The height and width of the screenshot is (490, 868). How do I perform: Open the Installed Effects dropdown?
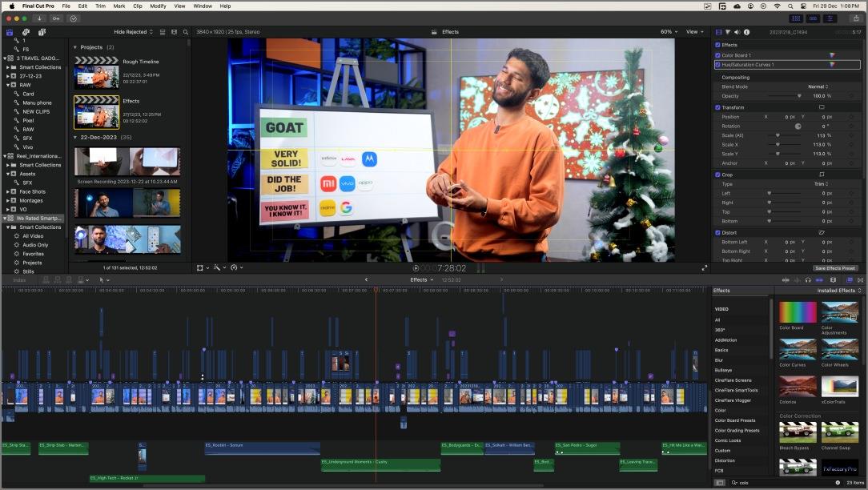click(839, 291)
